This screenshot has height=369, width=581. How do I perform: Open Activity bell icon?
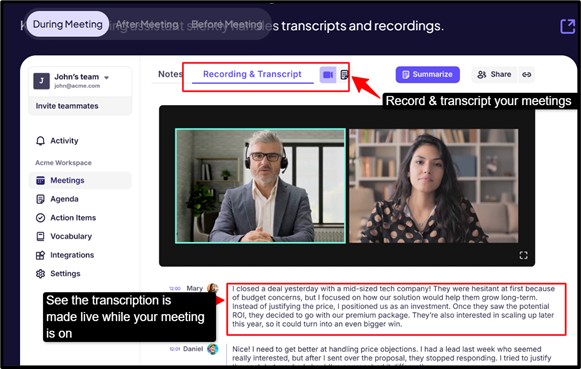point(40,141)
